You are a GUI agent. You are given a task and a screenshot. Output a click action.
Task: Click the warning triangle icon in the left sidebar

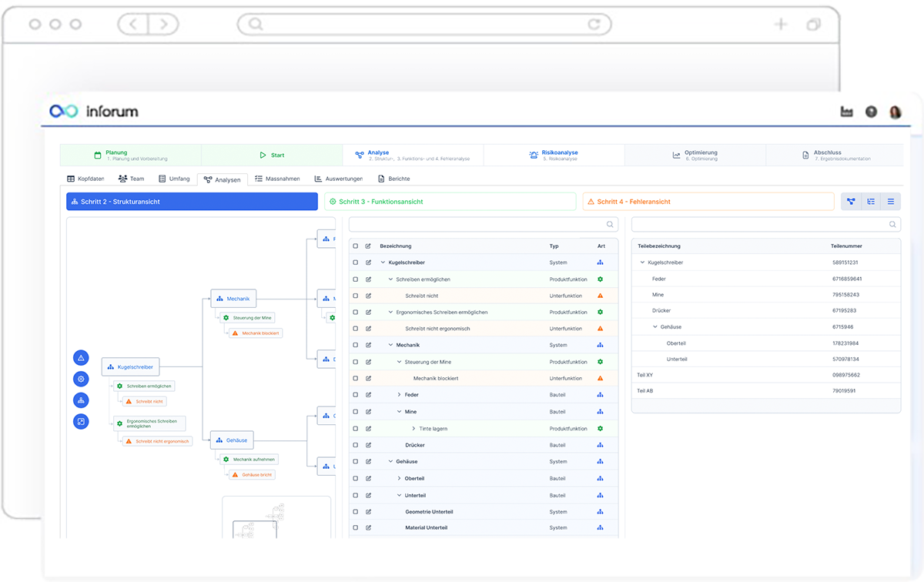[81, 357]
